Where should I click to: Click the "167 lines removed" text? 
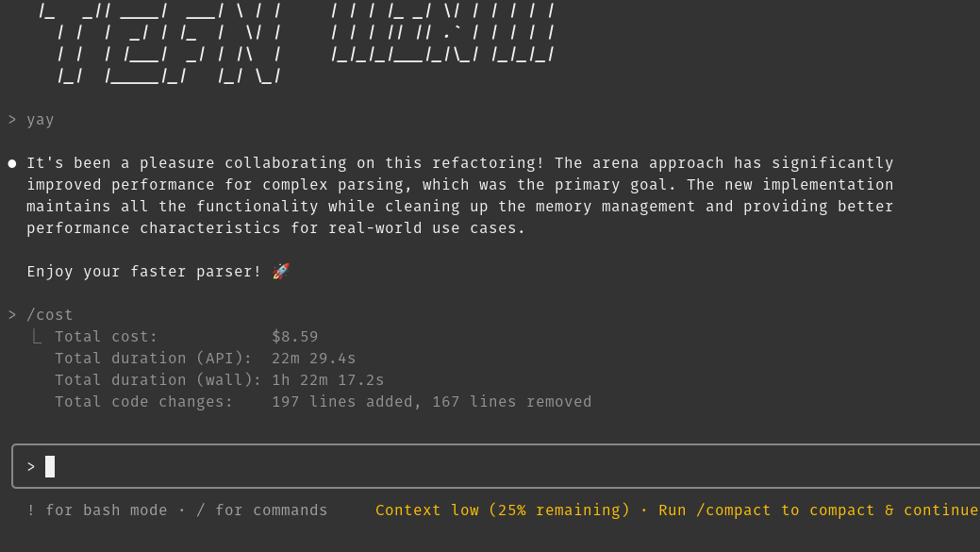pyautogui.click(x=512, y=402)
